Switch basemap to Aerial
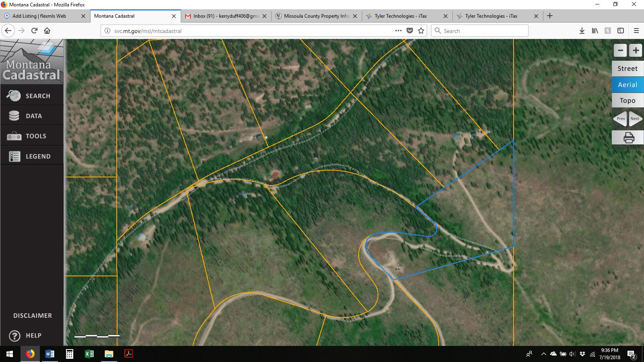Image resolution: width=644 pixels, height=362 pixels. click(627, 84)
